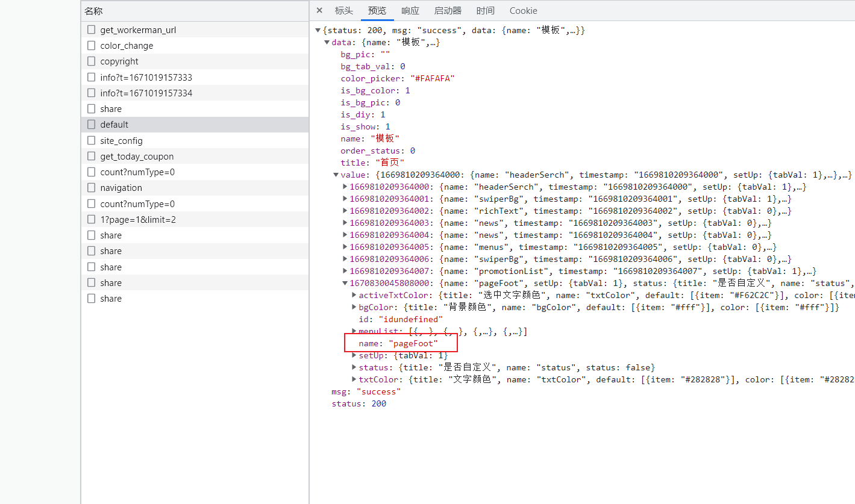Click the name: "pageFoot" value

tap(413, 343)
